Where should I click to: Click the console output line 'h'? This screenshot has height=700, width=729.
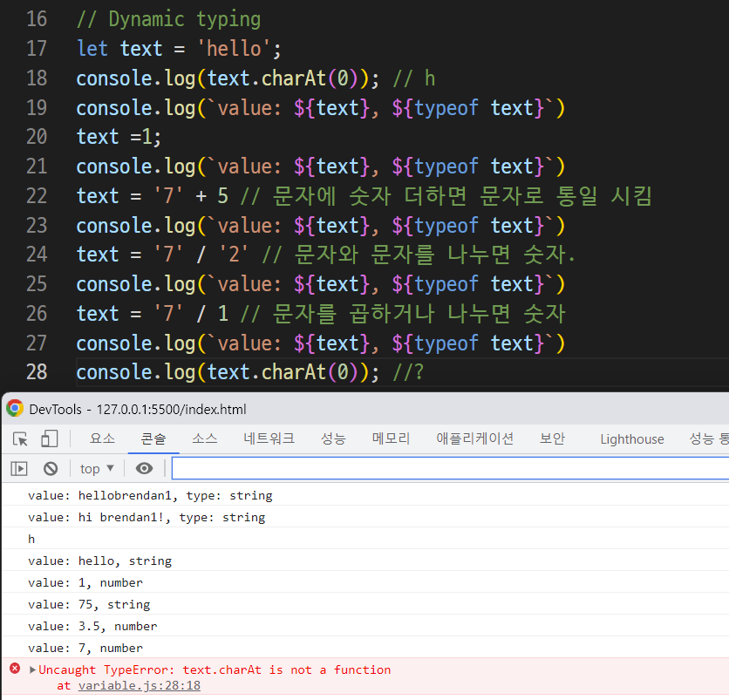(x=31, y=540)
